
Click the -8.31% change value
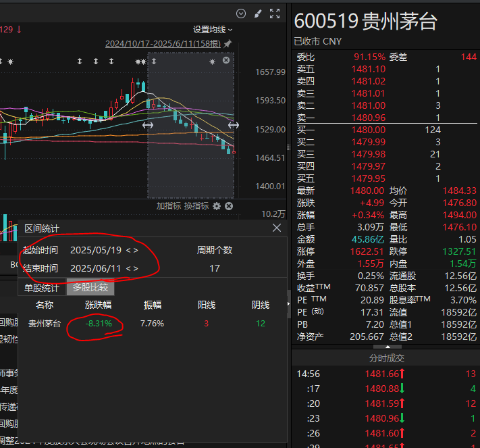tap(99, 324)
